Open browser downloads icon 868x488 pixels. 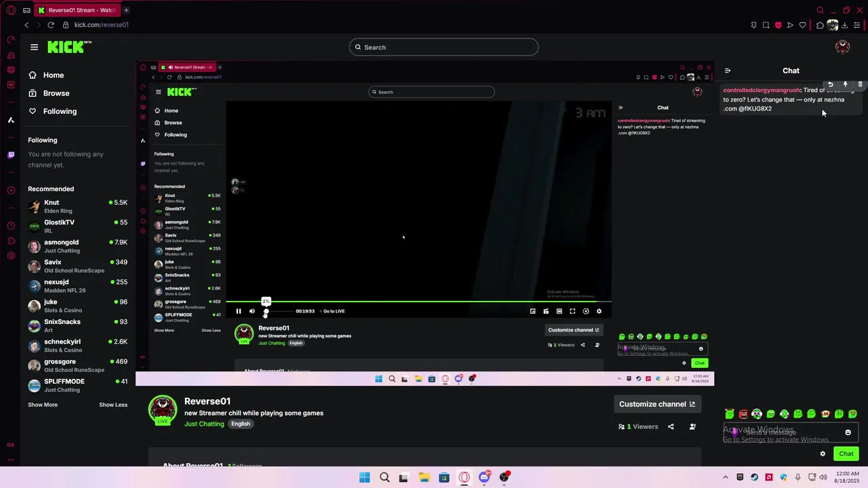(x=845, y=25)
